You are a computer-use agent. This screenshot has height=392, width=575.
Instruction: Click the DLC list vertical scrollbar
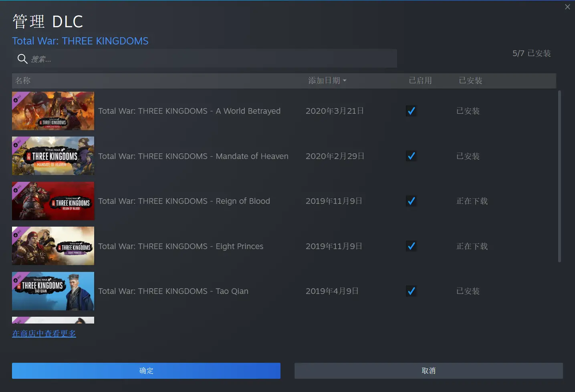point(559,176)
